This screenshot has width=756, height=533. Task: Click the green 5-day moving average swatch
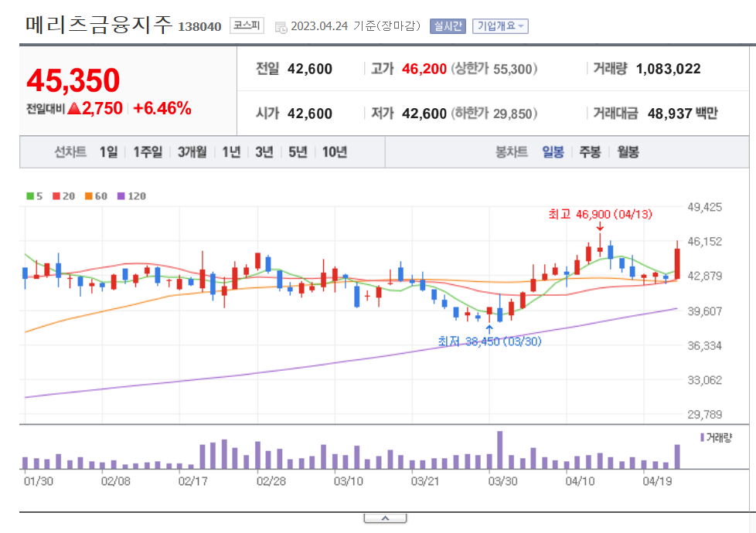(30, 196)
